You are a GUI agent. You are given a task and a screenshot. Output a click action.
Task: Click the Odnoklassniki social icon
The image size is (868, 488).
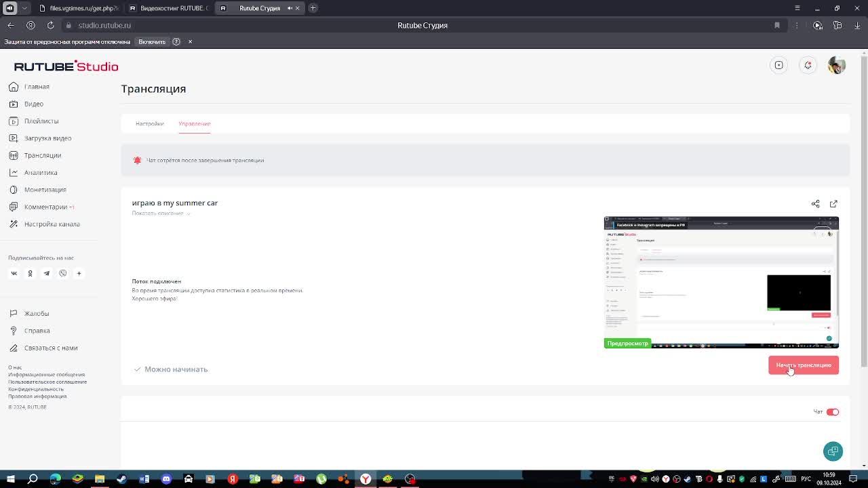click(x=30, y=273)
